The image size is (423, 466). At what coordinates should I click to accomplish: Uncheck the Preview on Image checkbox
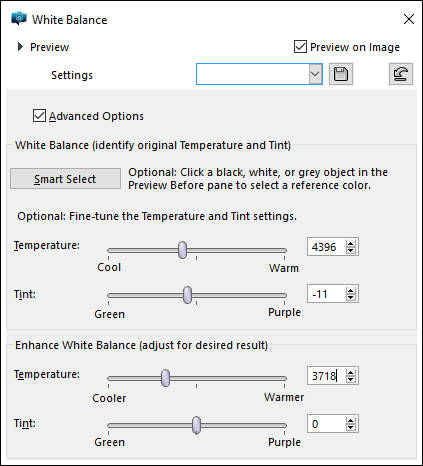(300, 47)
